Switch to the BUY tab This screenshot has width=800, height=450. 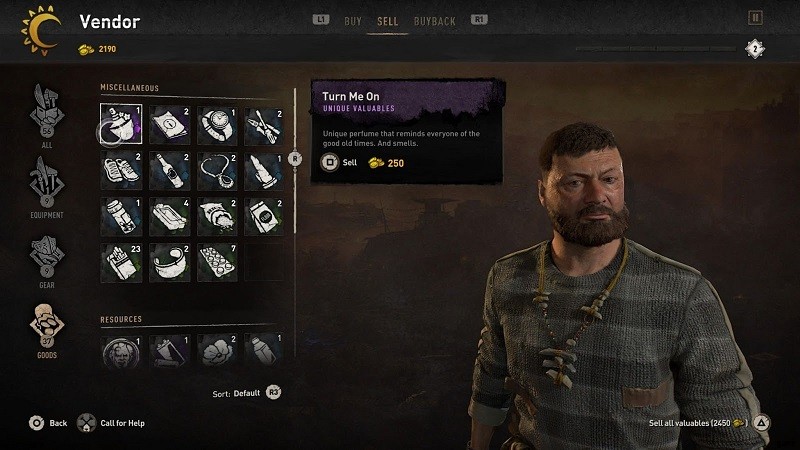[353, 21]
